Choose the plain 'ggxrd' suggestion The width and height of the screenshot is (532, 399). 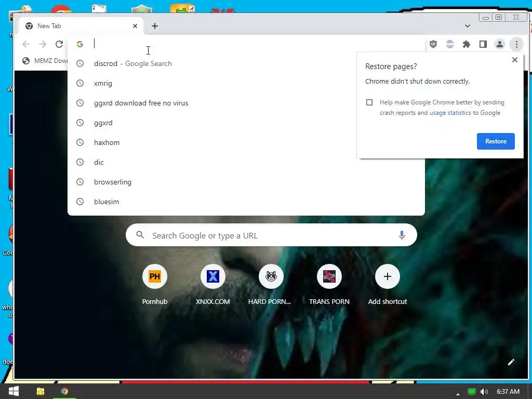click(x=246, y=123)
